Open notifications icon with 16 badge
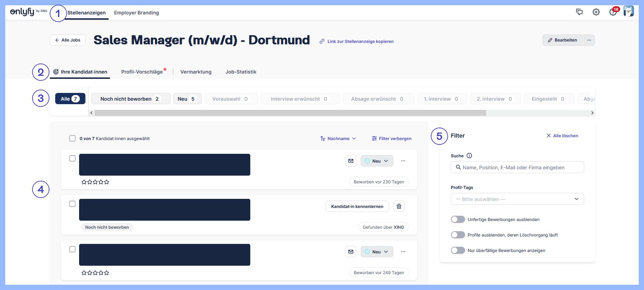 click(x=613, y=12)
